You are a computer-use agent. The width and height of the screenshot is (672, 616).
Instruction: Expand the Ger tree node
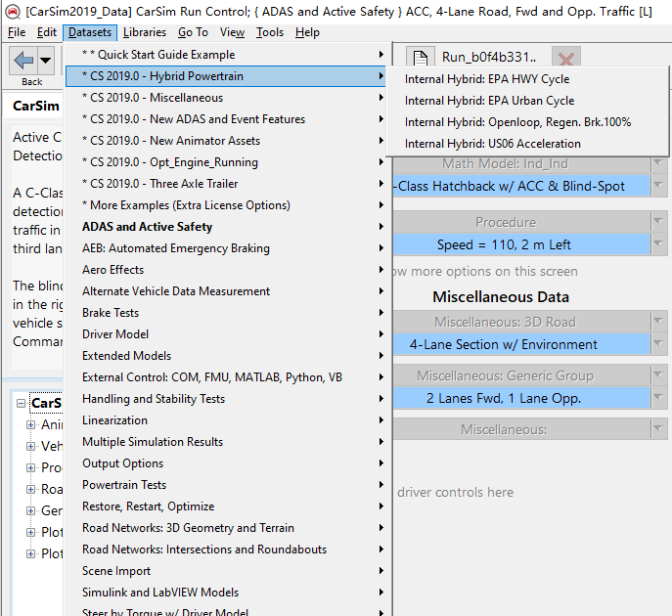click(x=30, y=510)
